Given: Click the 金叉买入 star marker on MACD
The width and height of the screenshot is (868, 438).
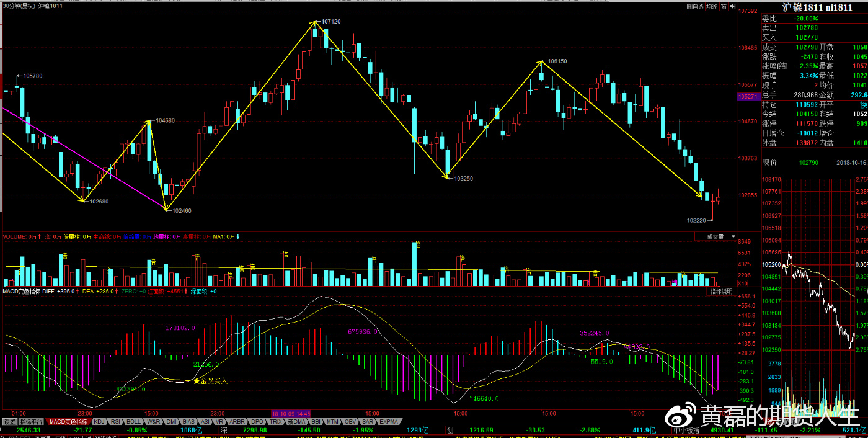Looking at the screenshot, I should (x=197, y=381).
